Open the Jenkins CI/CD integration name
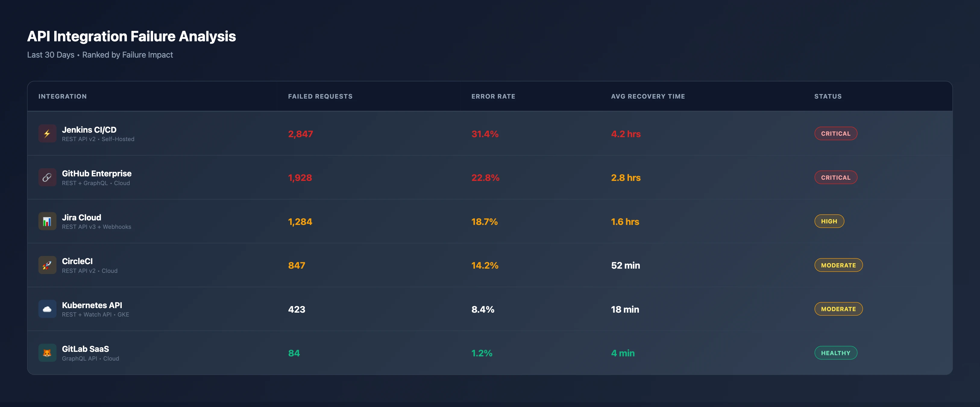The height and width of the screenshot is (407, 980). 89,130
